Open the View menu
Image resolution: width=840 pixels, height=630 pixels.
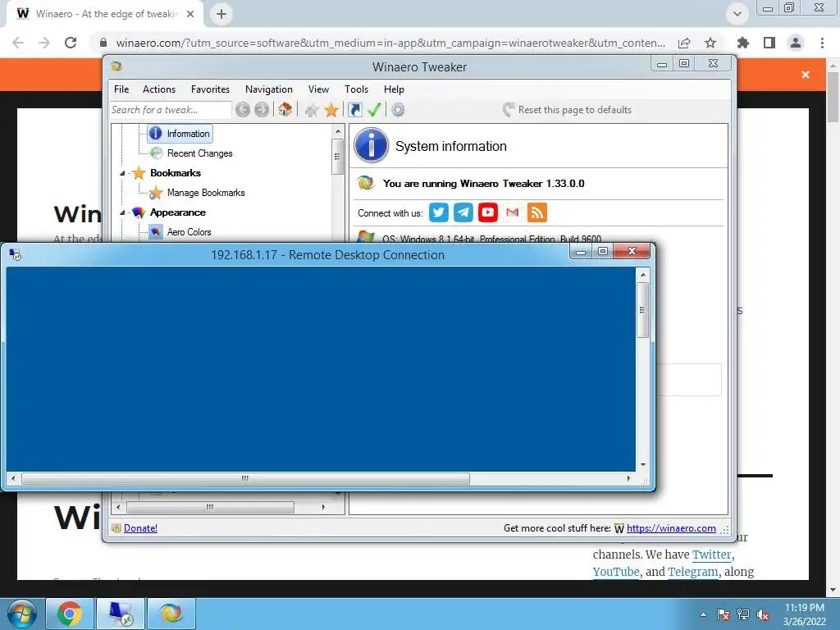click(x=318, y=89)
